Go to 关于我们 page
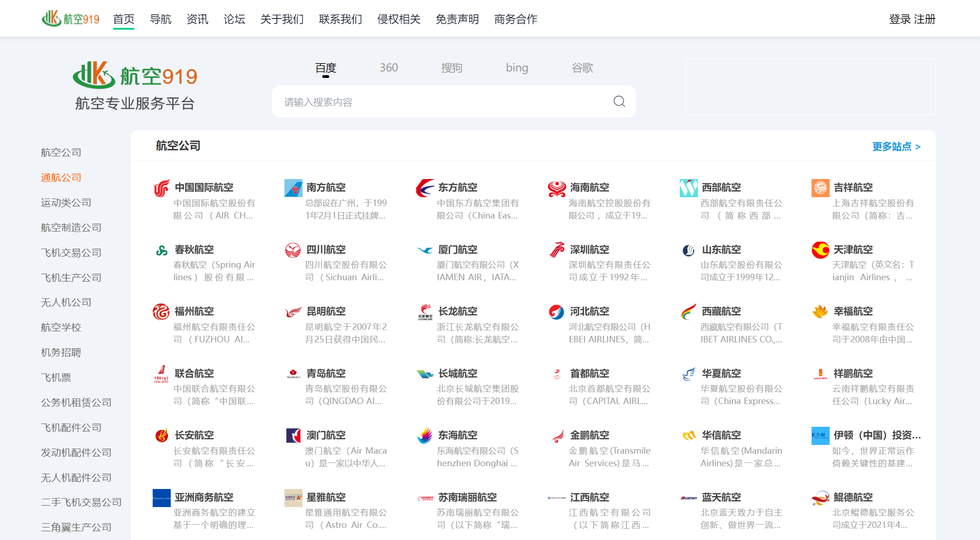Image resolution: width=980 pixels, height=540 pixels. click(282, 19)
